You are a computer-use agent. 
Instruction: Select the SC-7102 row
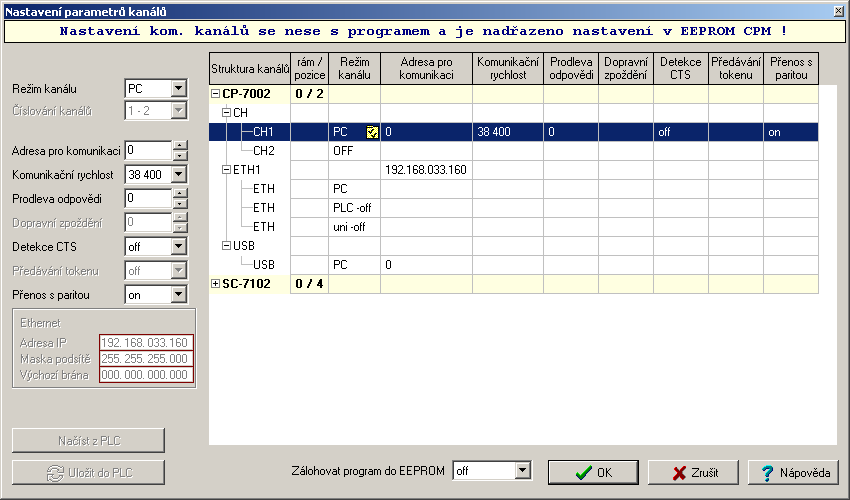[x=513, y=284]
